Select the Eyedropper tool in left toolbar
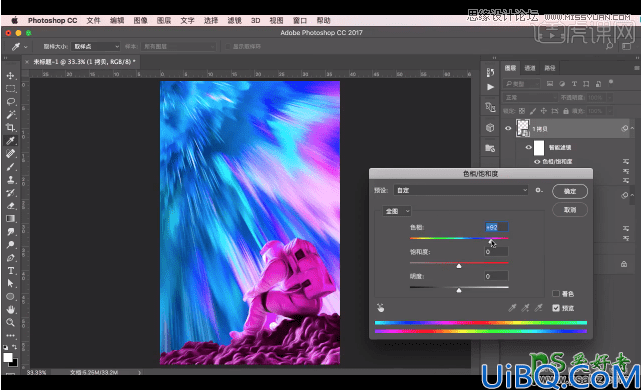The height and width of the screenshot is (391, 641). coord(11,141)
